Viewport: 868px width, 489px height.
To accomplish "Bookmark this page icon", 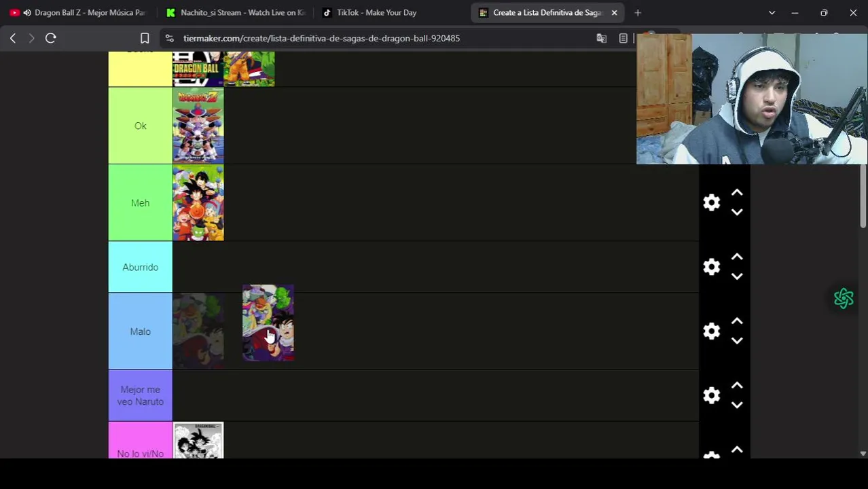I will [145, 38].
